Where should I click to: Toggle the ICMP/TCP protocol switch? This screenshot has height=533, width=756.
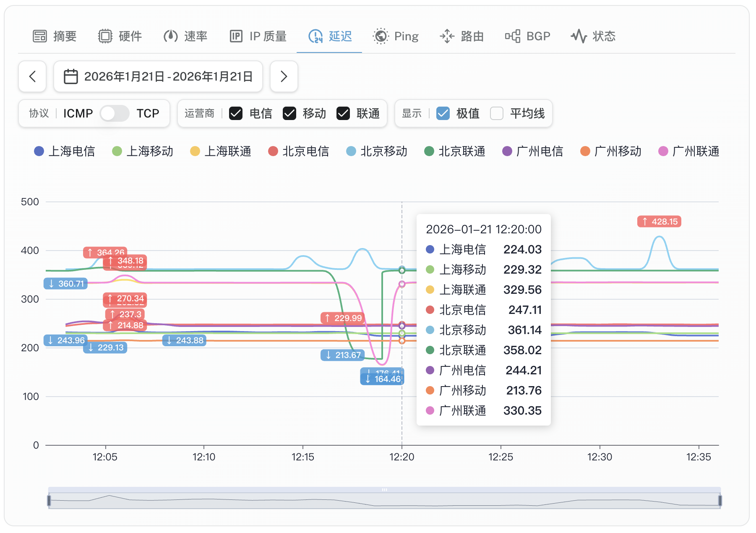(115, 113)
